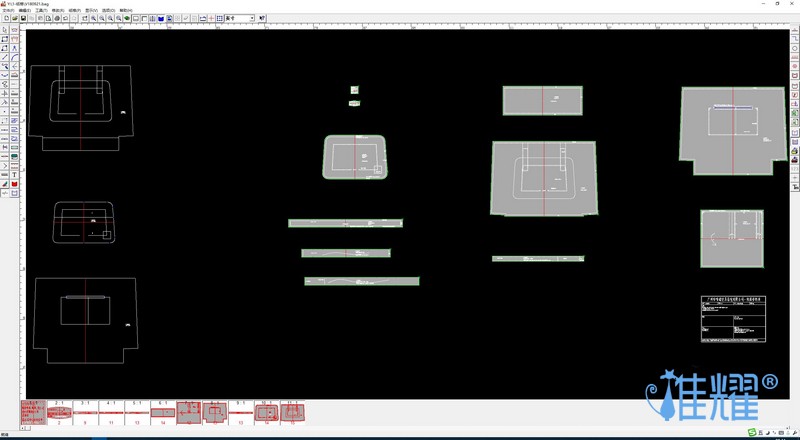
Task: Open a file with the folder icon
Action: tap(15, 18)
